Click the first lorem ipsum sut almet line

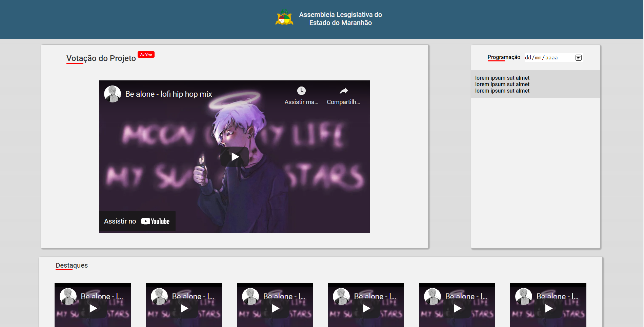(x=502, y=78)
